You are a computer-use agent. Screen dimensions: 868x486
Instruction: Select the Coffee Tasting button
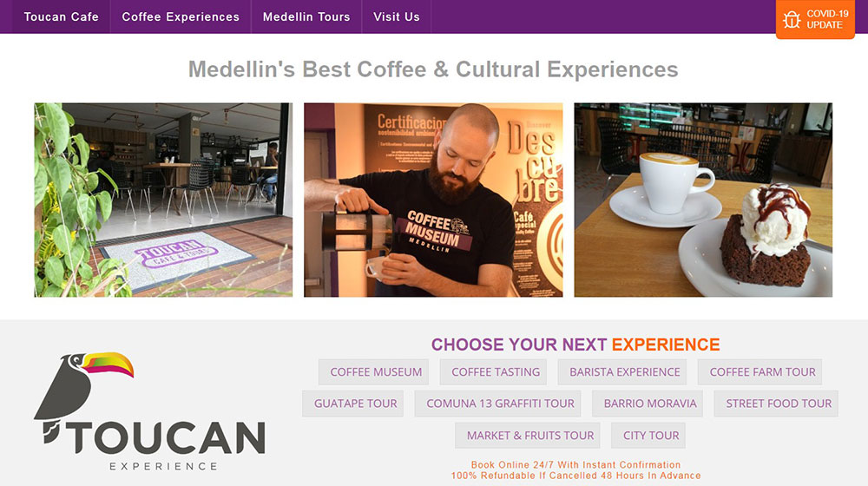(x=496, y=372)
